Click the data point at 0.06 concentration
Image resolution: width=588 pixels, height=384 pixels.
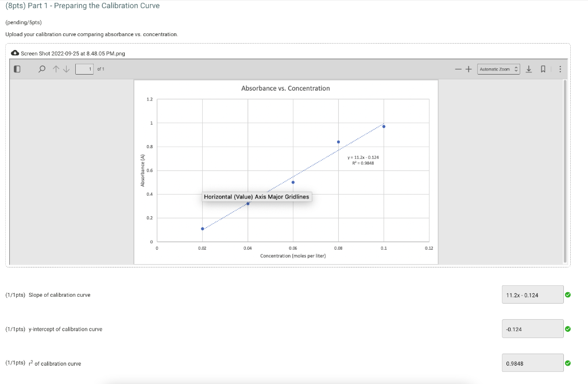pos(293,183)
